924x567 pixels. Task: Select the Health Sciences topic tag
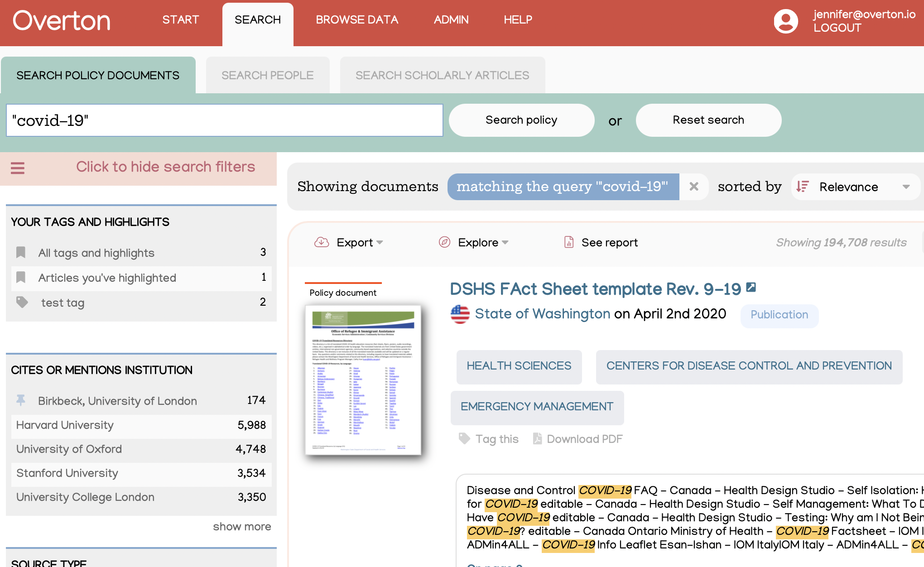point(519,366)
